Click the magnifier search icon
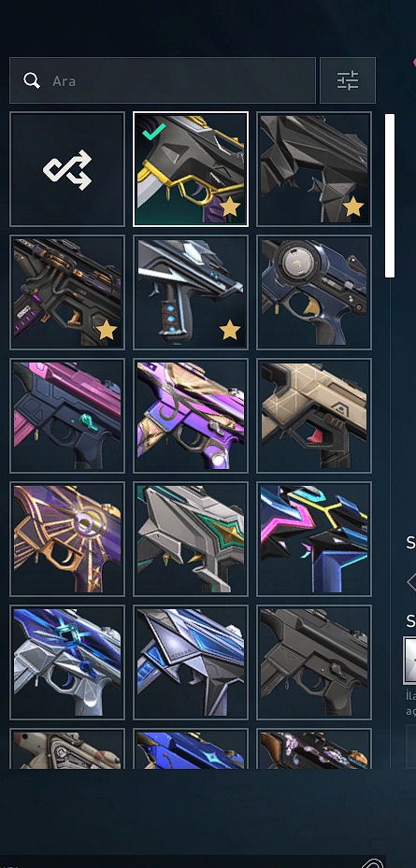The image size is (416, 868). click(x=32, y=81)
